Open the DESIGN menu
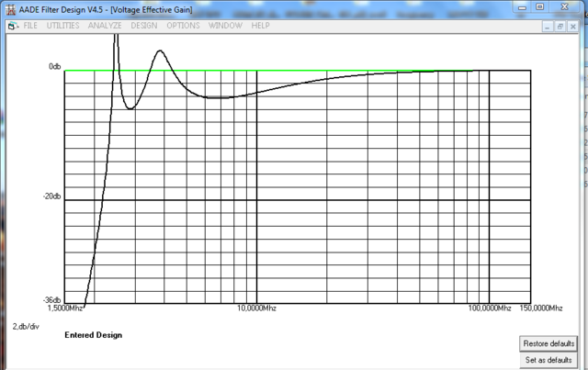Image resolution: width=588 pixels, height=370 pixels. click(144, 26)
